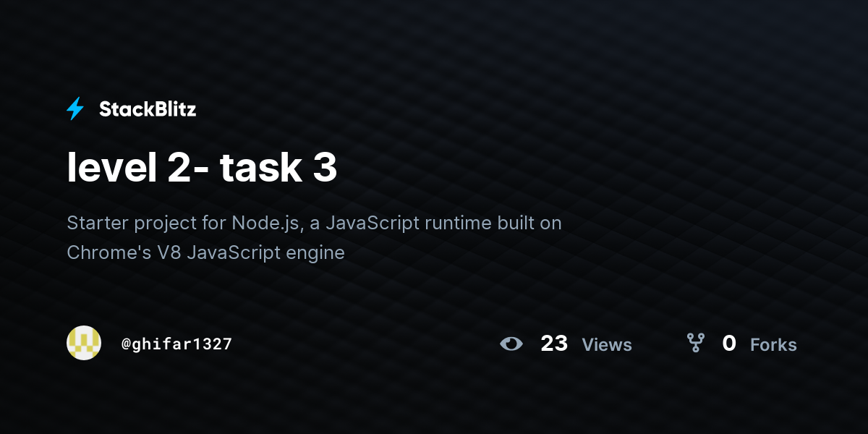Open the project title level 2- task 3
Screen dimensions: 868x434
tap(202, 167)
